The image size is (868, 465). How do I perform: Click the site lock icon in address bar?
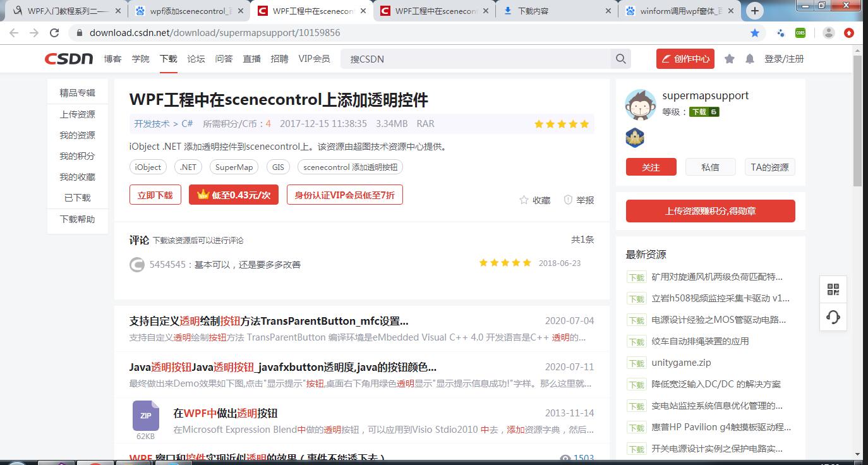[80, 33]
